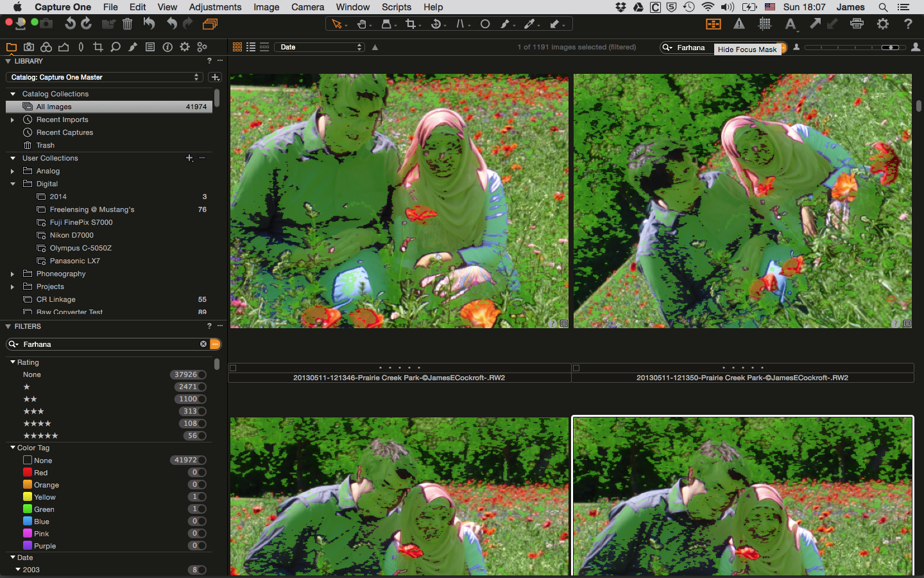Screen dimensions: 924x578
Task: Select the white balance eyedropper tool
Action: pyautogui.click(x=530, y=24)
